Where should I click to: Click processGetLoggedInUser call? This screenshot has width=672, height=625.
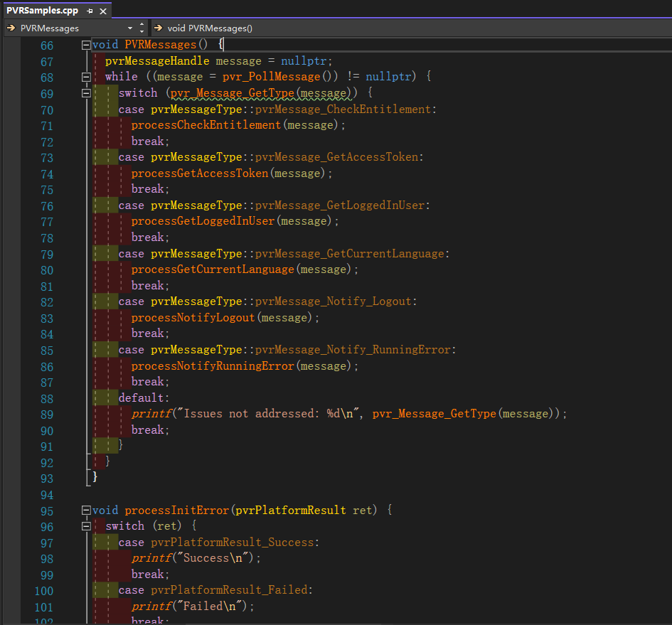click(203, 220)
